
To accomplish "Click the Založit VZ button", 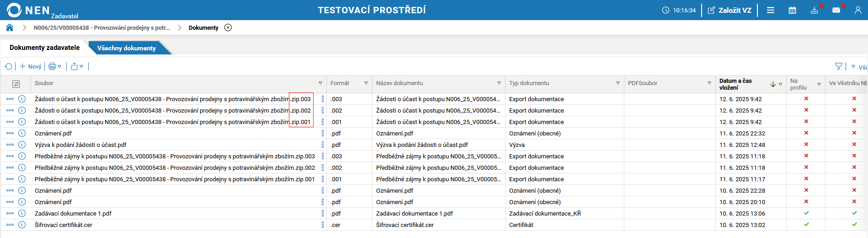I will click(730, 10).
